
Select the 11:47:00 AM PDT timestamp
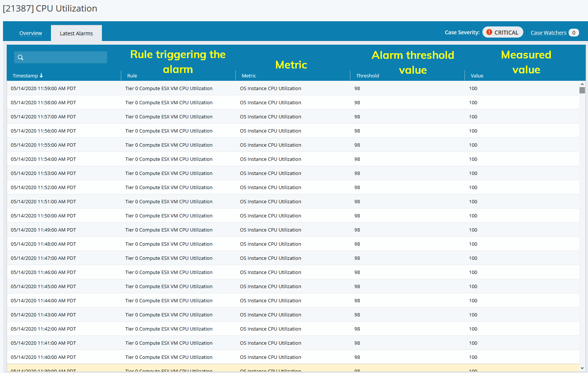(43, 258)
